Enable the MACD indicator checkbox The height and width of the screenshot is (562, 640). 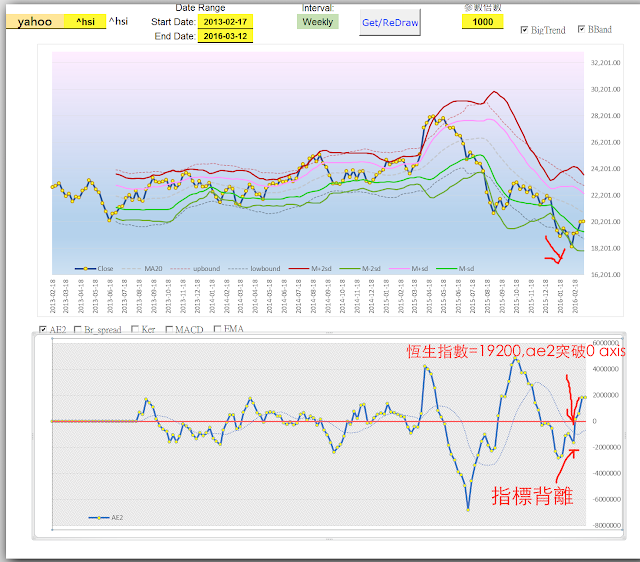(x=169, y=329)
